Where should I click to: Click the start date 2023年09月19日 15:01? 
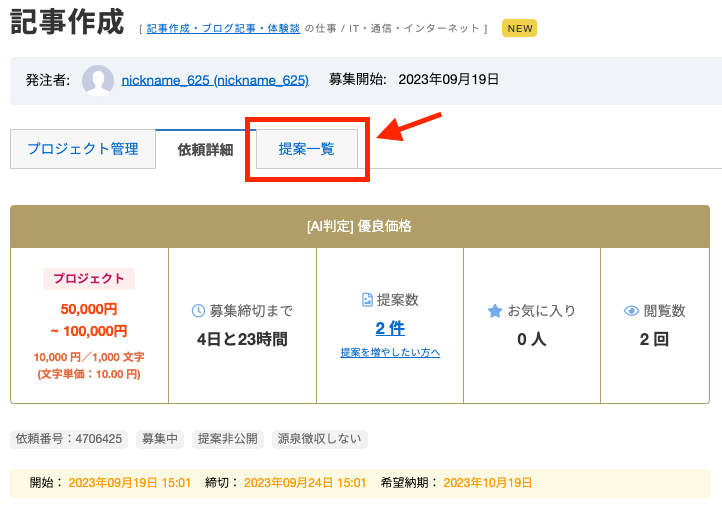pyautogui.click(x=129, y=483)
